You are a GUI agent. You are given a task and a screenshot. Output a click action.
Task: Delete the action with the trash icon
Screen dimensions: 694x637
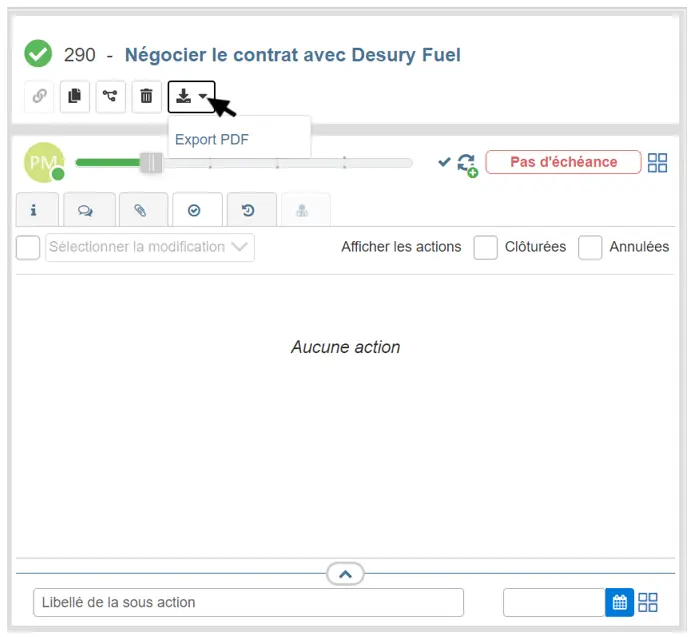(146, 96)
